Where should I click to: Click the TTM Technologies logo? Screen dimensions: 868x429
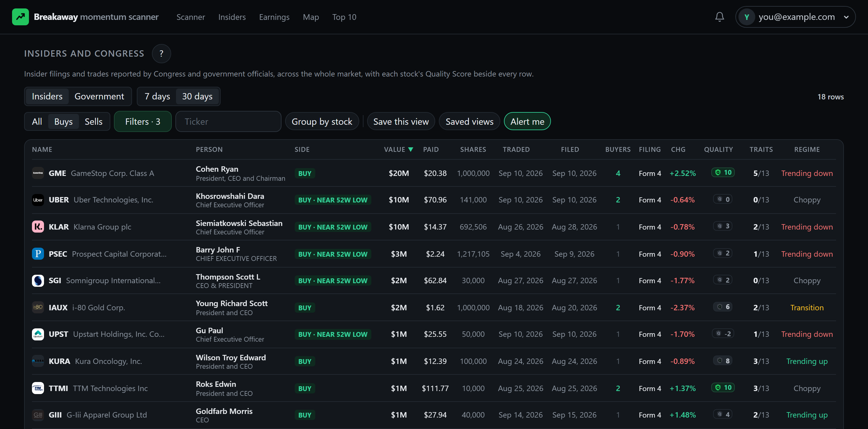coord(38,388)
